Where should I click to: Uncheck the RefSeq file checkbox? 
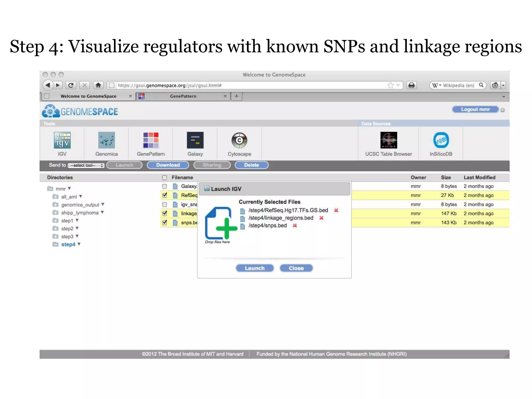click(x=164, y=195)
